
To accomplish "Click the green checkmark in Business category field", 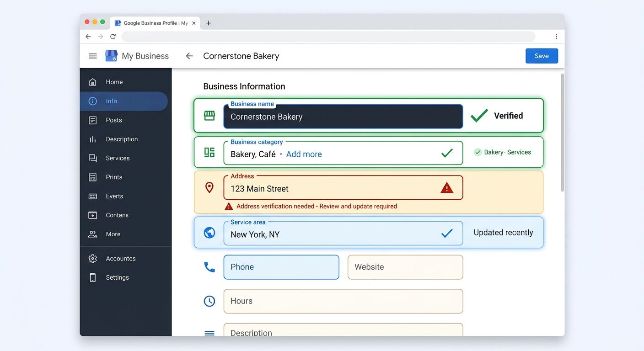I will 447,153.
